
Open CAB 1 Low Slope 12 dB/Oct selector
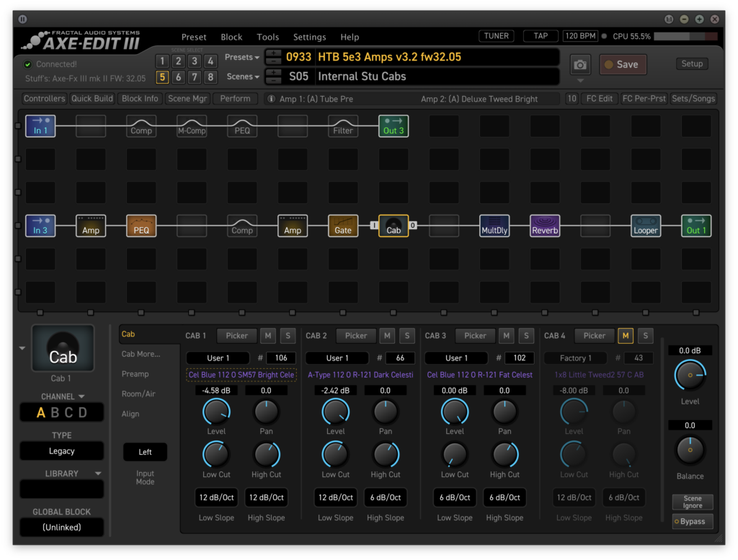coord(216,497)
